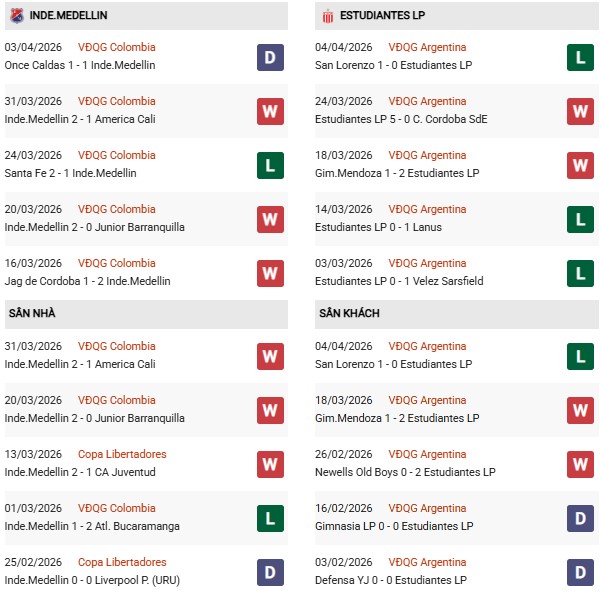Click D badge for Gimnasia LP match

point(581,518)
